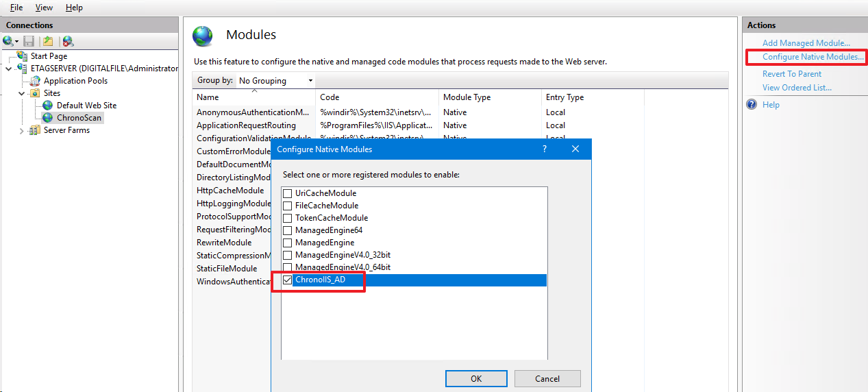This screenshot has width=868, height=392.
Task: Expand the Server Farms tree node
Action: coord(21,130)
